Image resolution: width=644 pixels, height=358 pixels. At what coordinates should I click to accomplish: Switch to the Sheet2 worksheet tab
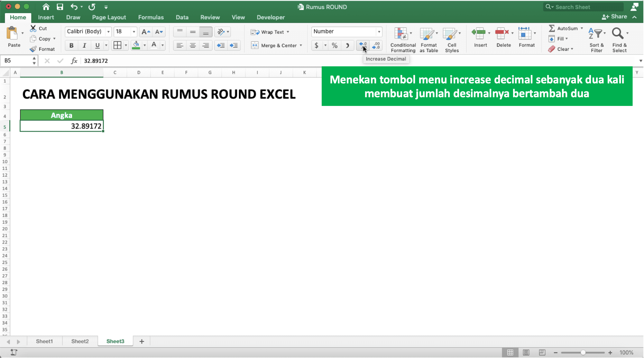coord(80,341)
